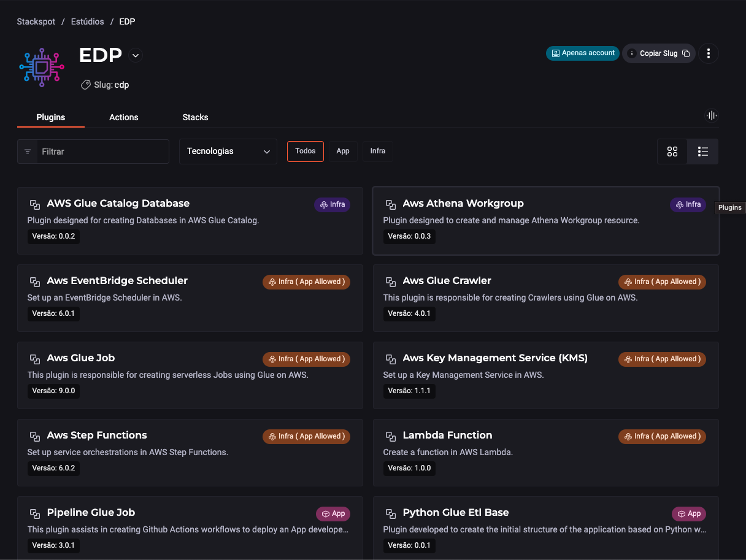746x560 pixels.
Task: Click plugin icon beside Pipeline Glue Job
Action: pos(35,513)
